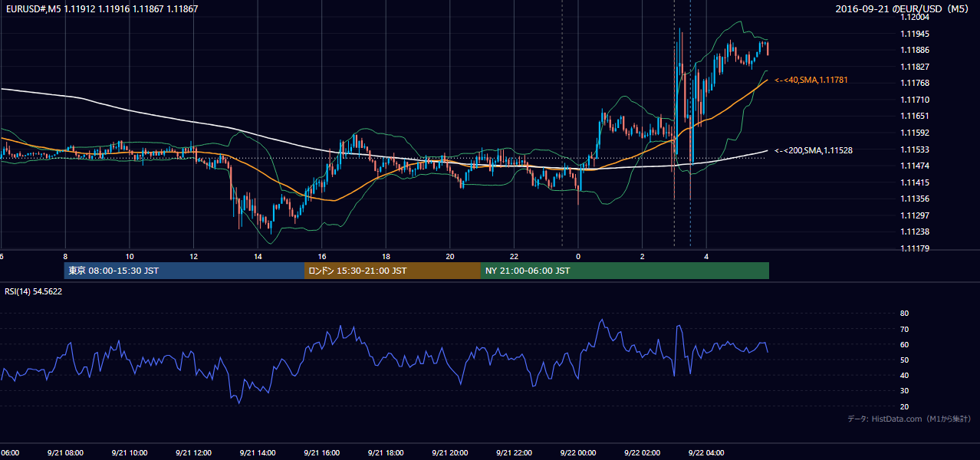
Task: Click the 9/21 10:00 bottom time label
Action: pos(130,453)
